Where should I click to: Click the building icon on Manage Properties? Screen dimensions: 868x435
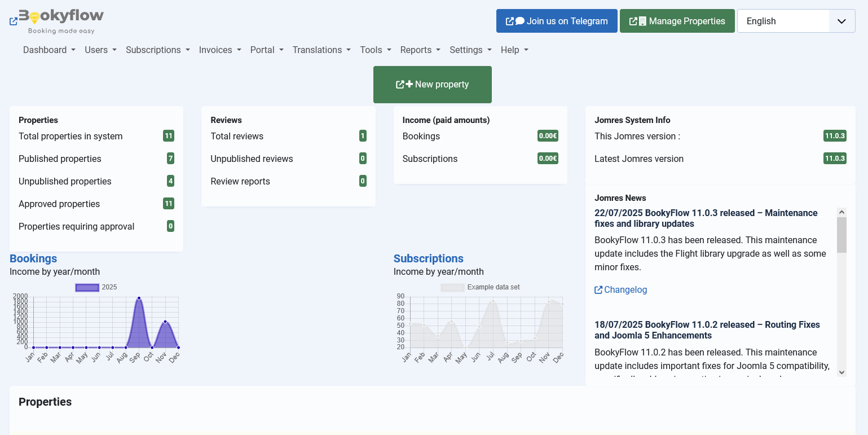pyautogui.click(x=643, y=21)
